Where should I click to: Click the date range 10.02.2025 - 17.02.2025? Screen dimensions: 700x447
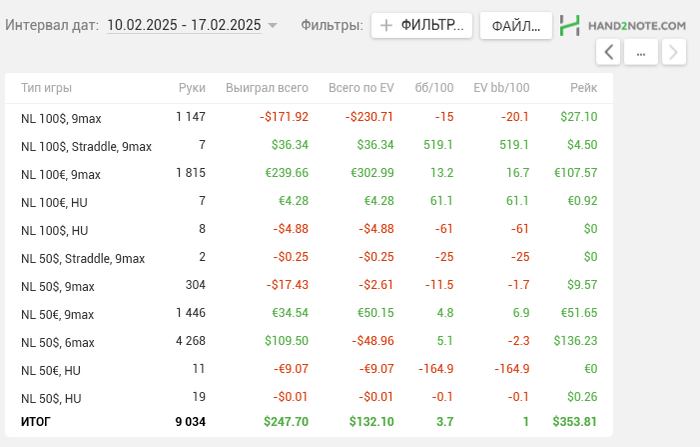pyautogui.click(x=183, y=25)
